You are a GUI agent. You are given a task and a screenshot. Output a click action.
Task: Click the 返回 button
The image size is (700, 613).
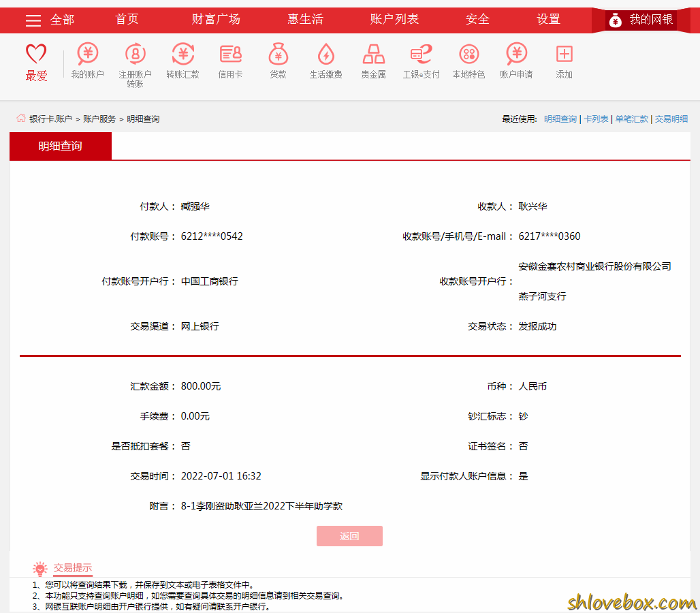point(349,536)
